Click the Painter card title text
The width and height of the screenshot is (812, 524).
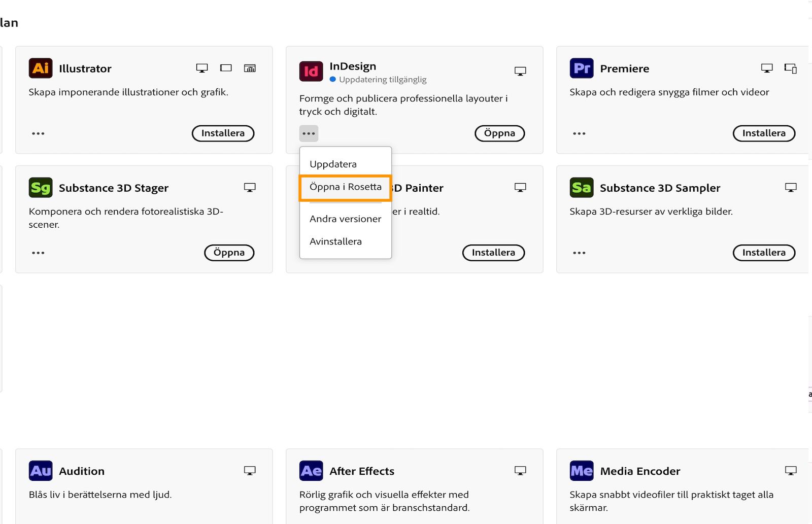[418, 188]
